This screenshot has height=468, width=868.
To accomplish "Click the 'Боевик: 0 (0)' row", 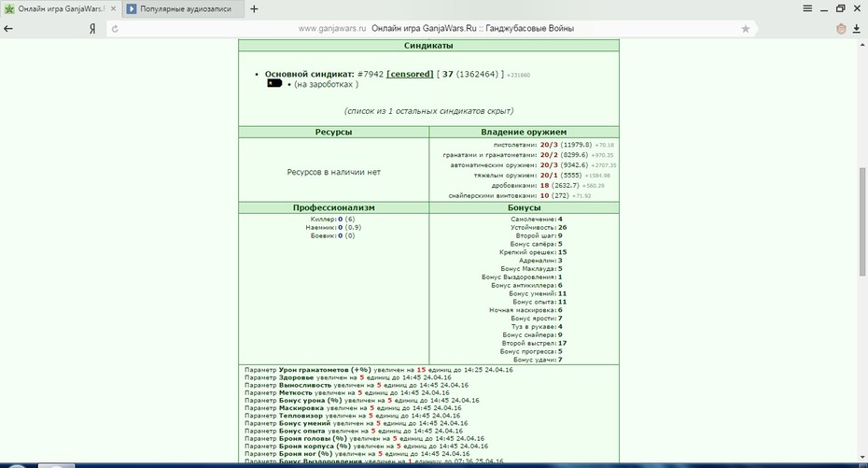I will tap(332, 236).
